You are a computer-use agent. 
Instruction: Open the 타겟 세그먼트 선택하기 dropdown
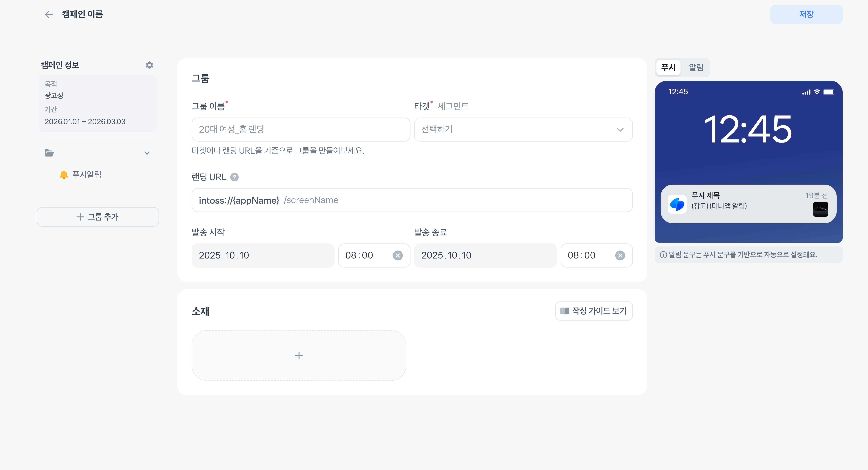point(523,129)
